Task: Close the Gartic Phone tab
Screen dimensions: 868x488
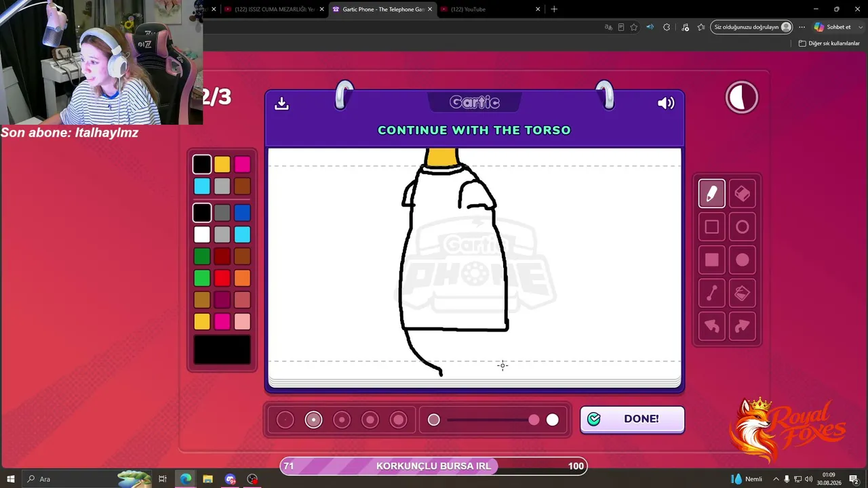Action: coord(430,9)
